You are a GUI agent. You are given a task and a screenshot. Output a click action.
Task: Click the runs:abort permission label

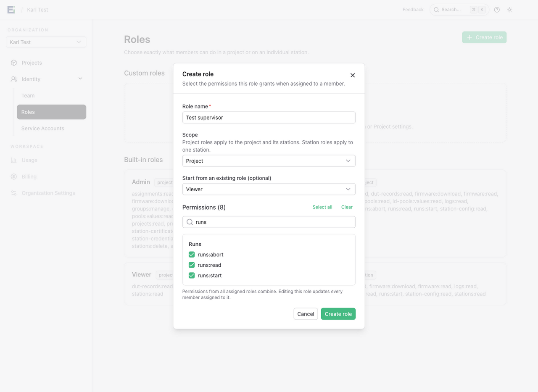click(x=211, y=255)
